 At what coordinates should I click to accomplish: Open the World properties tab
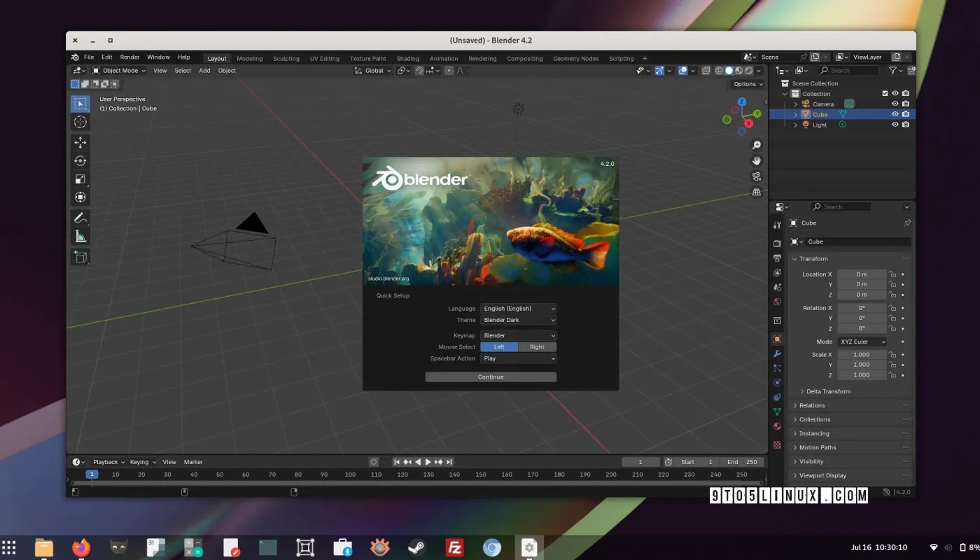coord(777,302)
